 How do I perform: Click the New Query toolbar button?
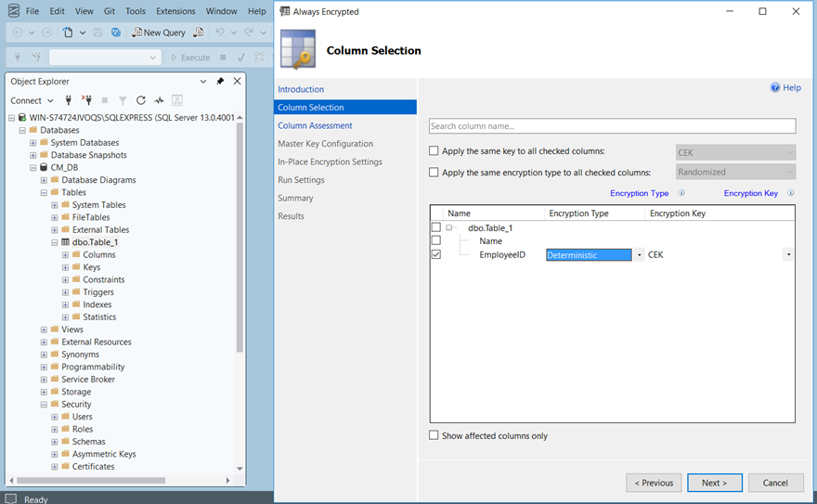point(159,32)
